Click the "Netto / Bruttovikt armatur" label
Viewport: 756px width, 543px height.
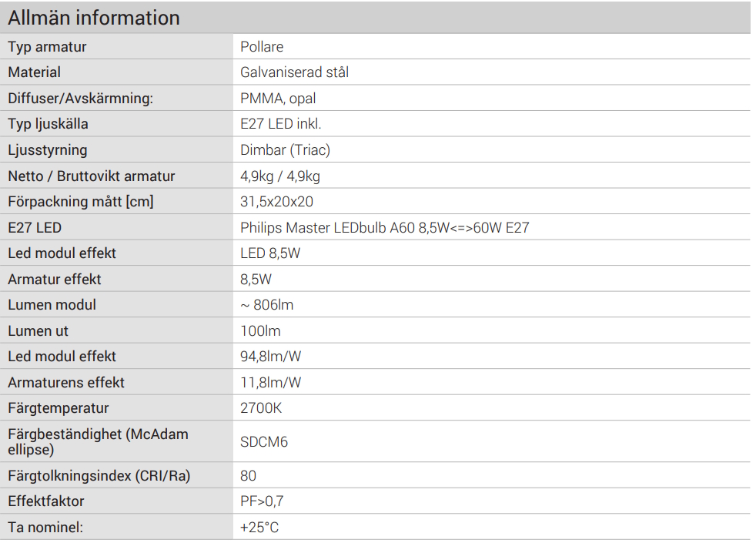pyautogui.click(x=92, y=176)
